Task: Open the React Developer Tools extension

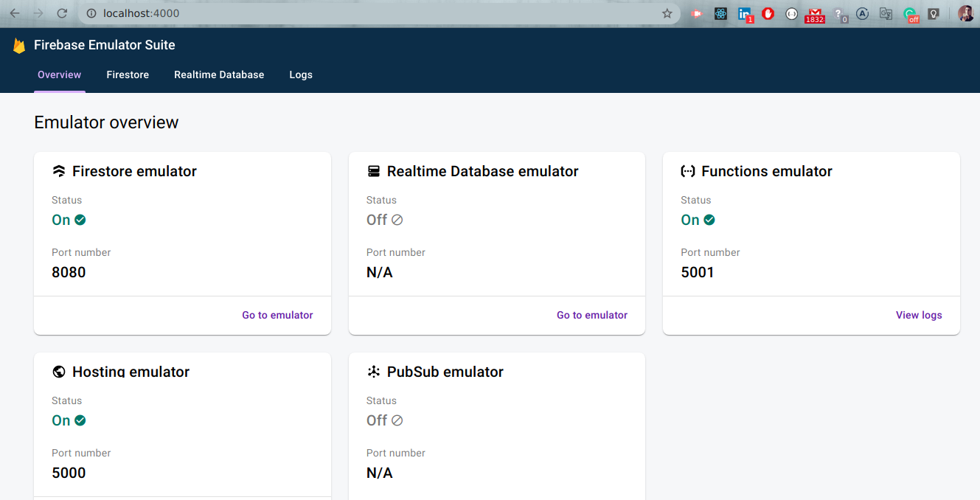Action: (720, 13)
